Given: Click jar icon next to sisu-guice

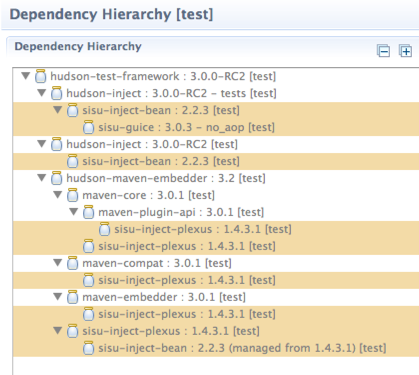Looking at the screenshot, I should click(88, 127).
